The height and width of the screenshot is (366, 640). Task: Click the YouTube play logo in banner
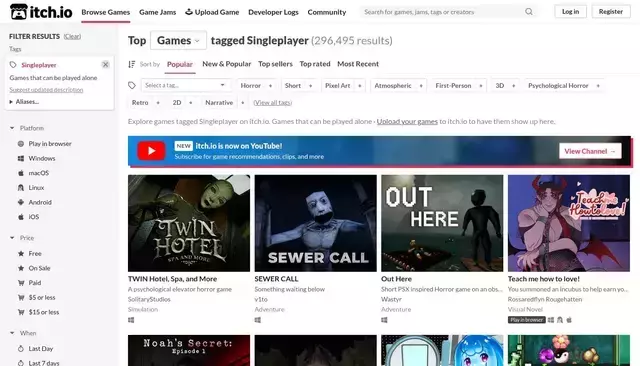tap(151, 151)
